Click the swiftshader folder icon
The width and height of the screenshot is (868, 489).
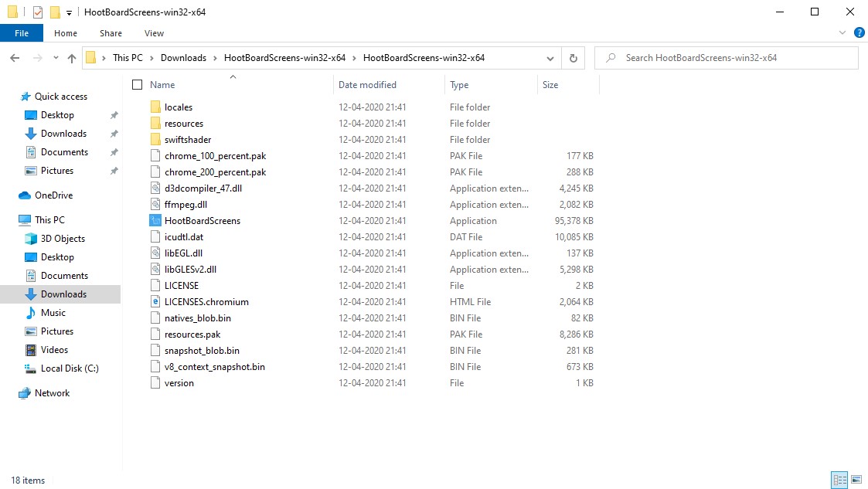[x=155, y=140]
